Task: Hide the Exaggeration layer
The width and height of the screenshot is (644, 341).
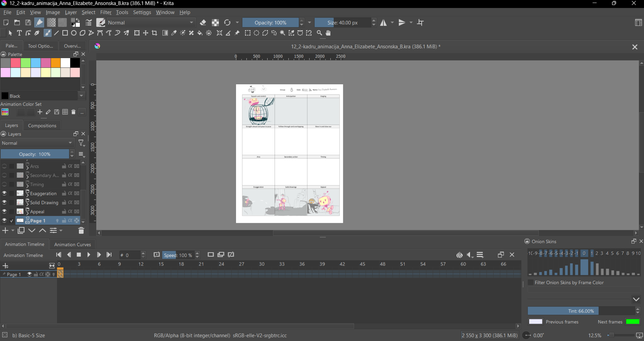Action: [x=4, y=193]
